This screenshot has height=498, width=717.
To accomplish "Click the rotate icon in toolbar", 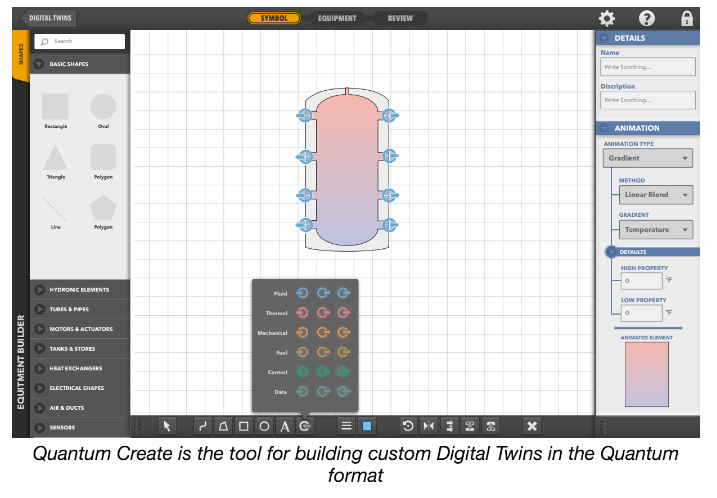I will pos(408,426).
